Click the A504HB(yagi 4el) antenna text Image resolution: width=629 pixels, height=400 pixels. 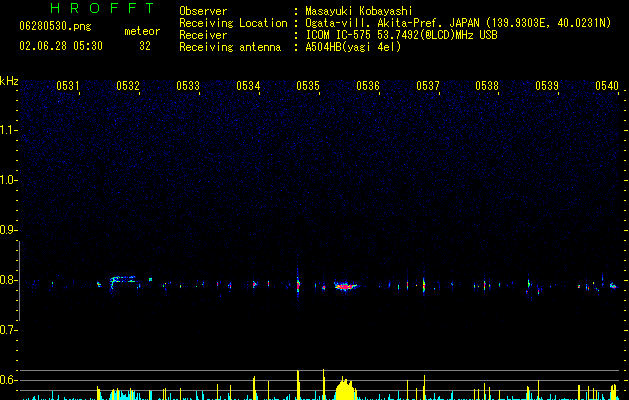353,47
